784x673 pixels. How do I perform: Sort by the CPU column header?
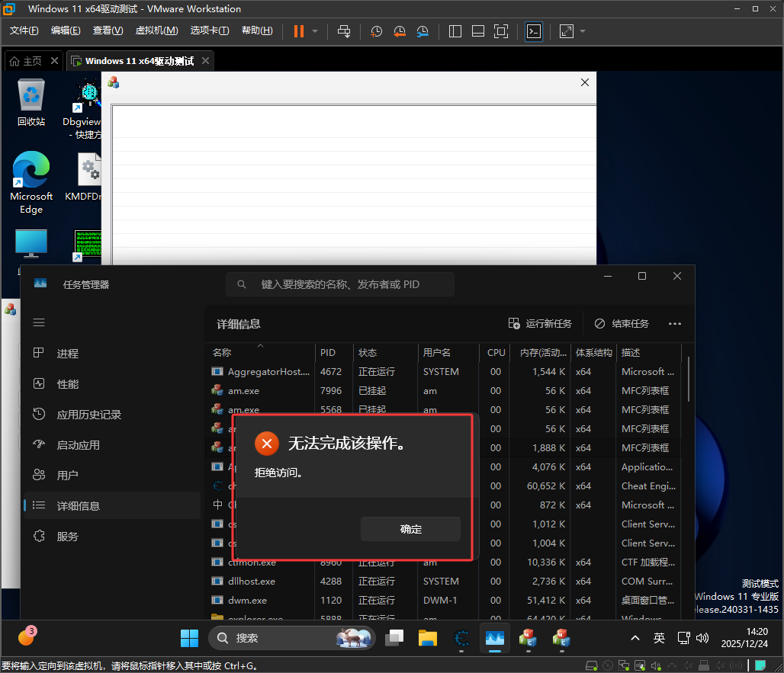pyautogui.click(x=495, y=352)
